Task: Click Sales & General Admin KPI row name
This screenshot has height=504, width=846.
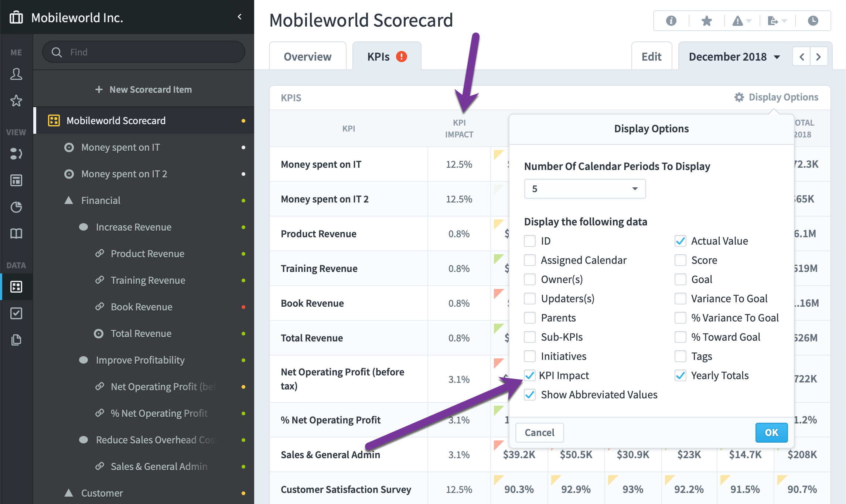Action: (x=330, y=454)
